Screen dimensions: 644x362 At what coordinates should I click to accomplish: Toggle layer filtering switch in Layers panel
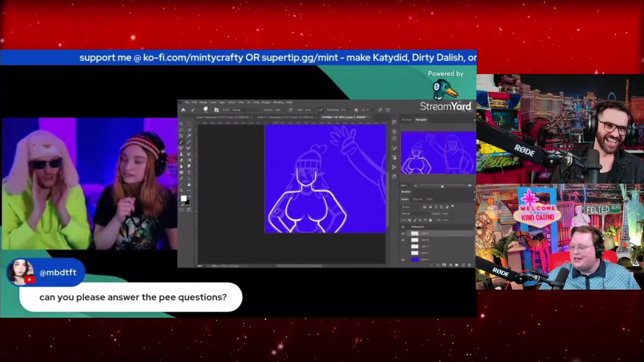tap(452, 206)
